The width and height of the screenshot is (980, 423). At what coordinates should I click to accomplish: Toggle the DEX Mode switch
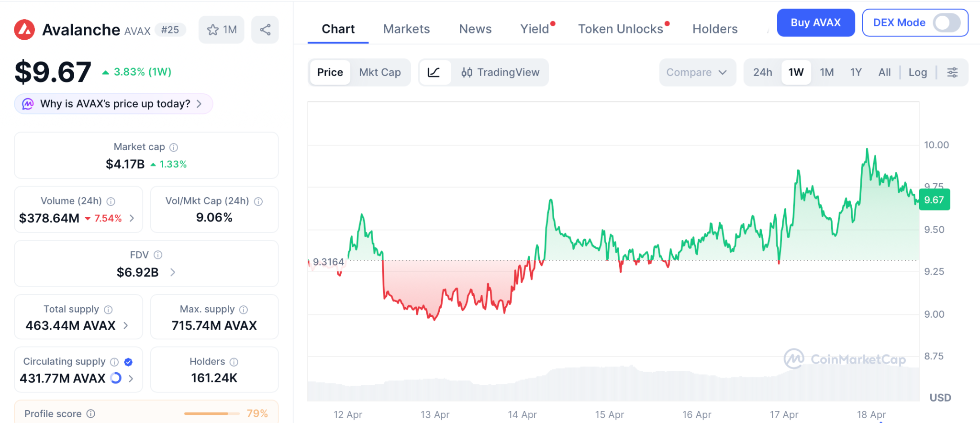pyautogui.click(x=946, y=22)
